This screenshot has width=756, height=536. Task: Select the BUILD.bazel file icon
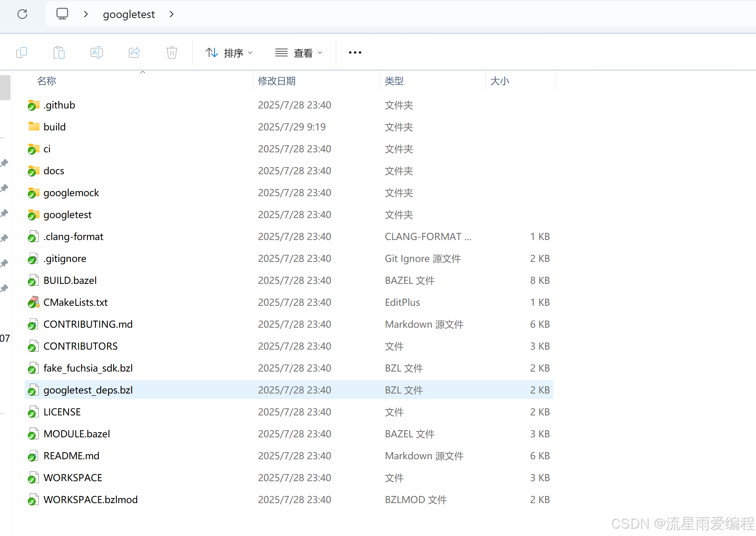tap(34, 280)
